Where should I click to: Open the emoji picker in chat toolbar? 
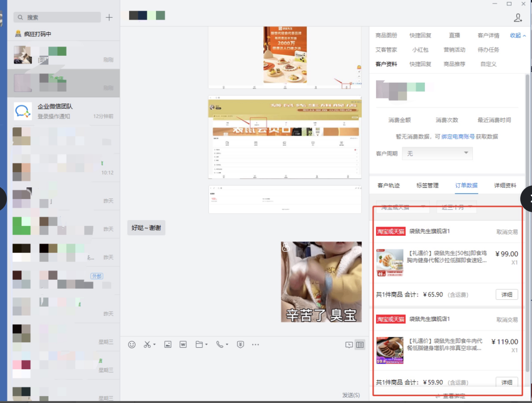pos(132,344)
